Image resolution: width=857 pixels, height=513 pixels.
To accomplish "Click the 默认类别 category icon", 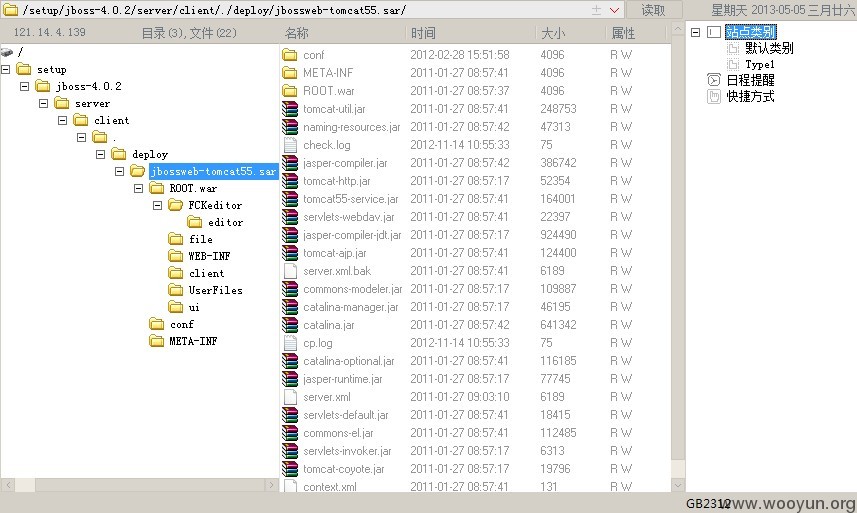I will (733, 49).
